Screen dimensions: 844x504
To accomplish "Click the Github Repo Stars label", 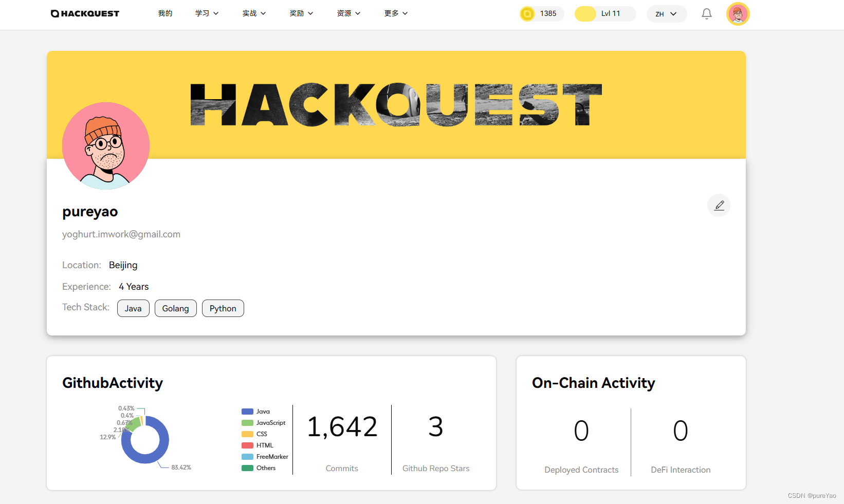I will pos(436,469).
